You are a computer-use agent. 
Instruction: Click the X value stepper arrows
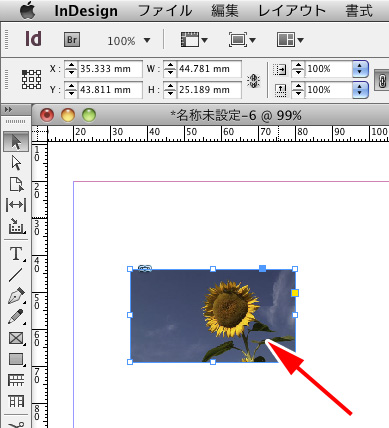point(71,69)
